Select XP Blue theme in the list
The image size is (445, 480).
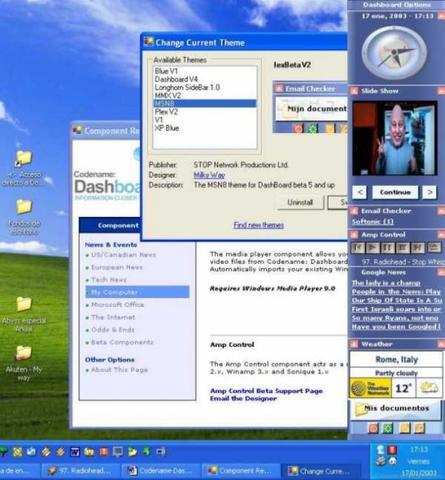(204, 128)
